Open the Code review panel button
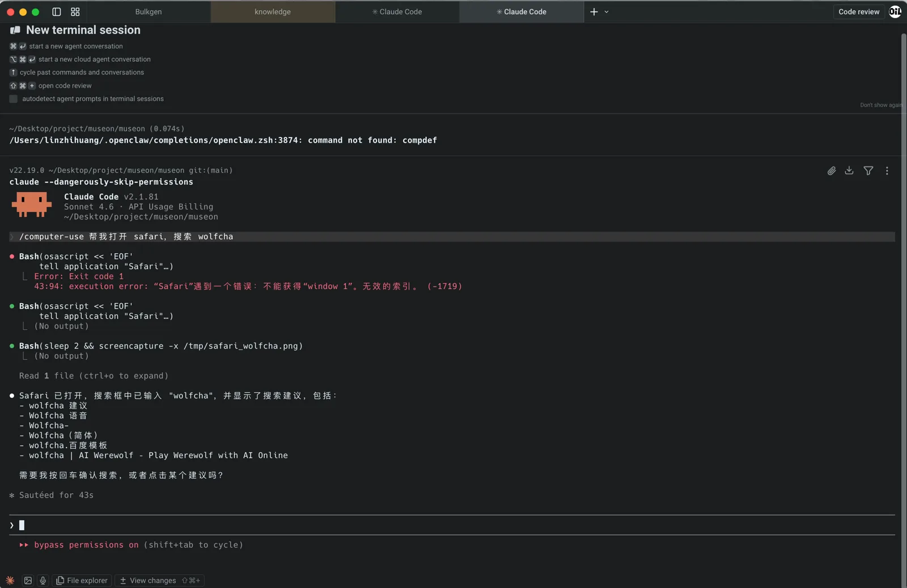 click(x=859, y=11)
